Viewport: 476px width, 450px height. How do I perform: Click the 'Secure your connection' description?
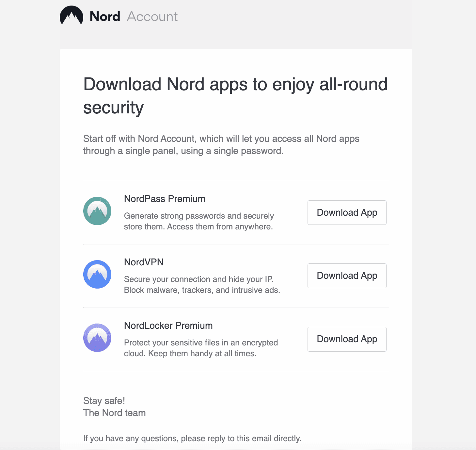click(202, 285)
